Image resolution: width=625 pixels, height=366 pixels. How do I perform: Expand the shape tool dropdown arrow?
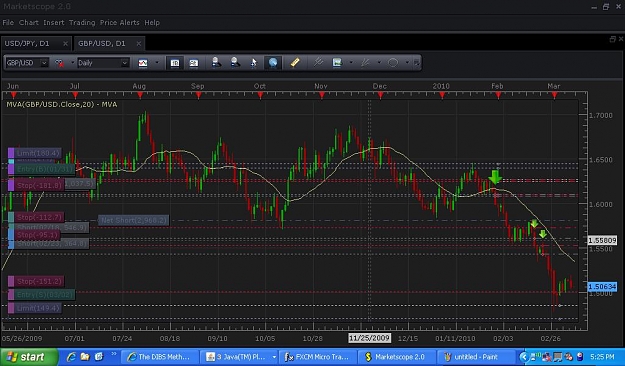[407, 63]
